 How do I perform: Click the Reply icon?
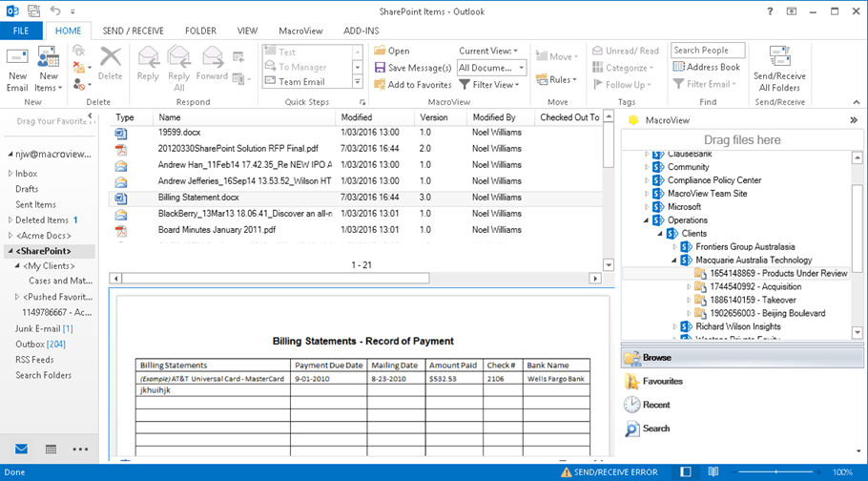click(148, 57)
